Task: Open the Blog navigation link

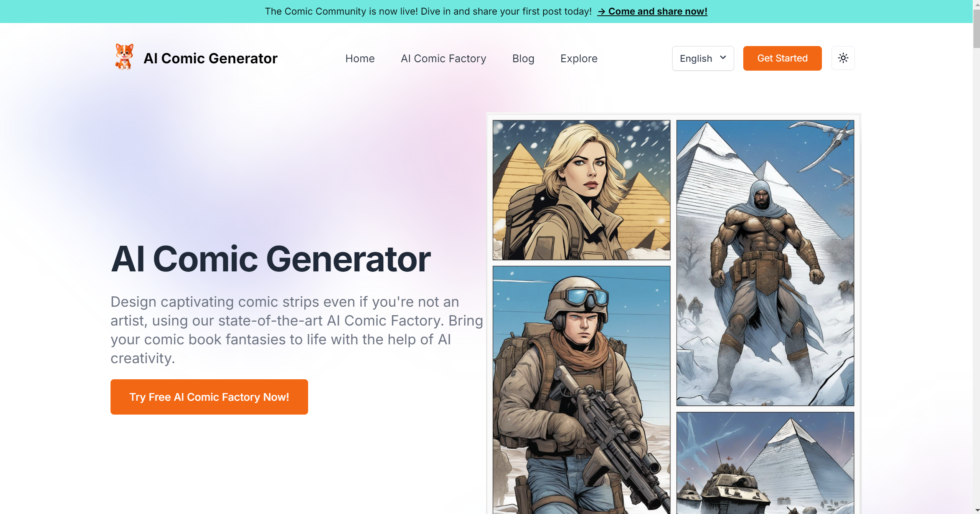Action: point(523,58)
